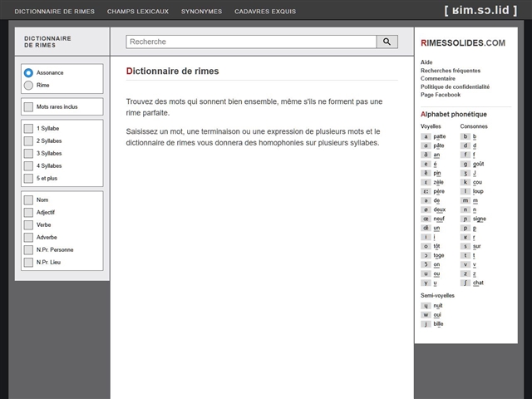Image resolution: width=532 pixels, height=399 pixels.
Task: Open the Aide link
Action: (x=426, y=62)
